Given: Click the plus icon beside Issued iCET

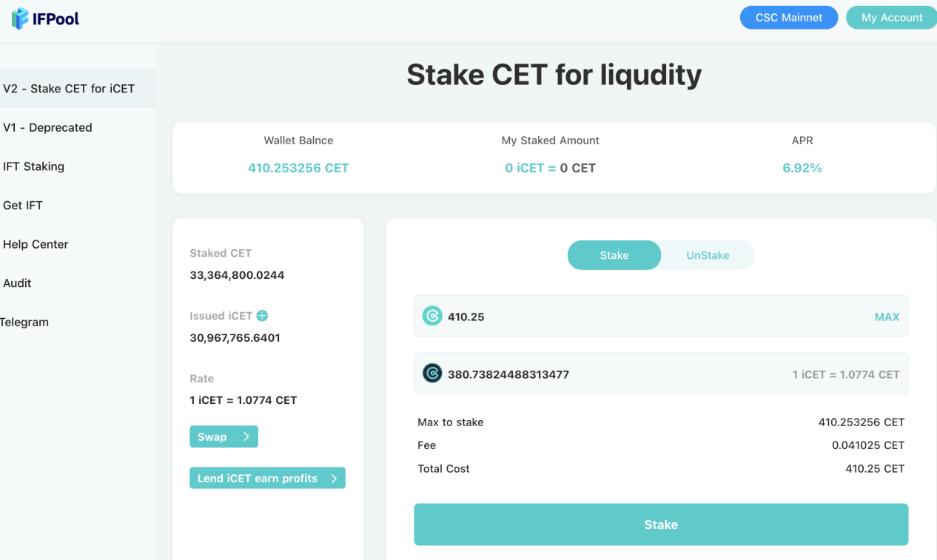Looking at the screenshot, I should (262, 315).
